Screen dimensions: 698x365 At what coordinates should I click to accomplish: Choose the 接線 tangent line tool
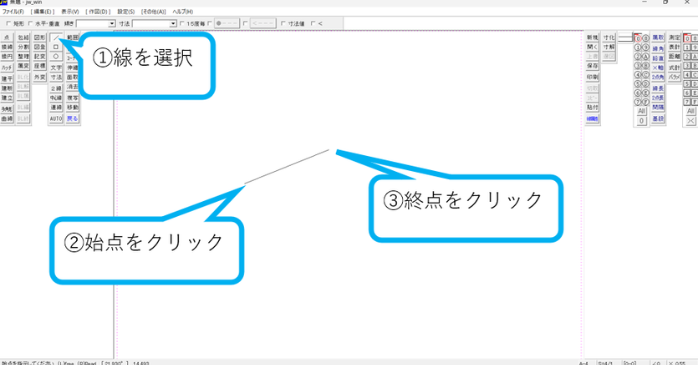point(7,47)
